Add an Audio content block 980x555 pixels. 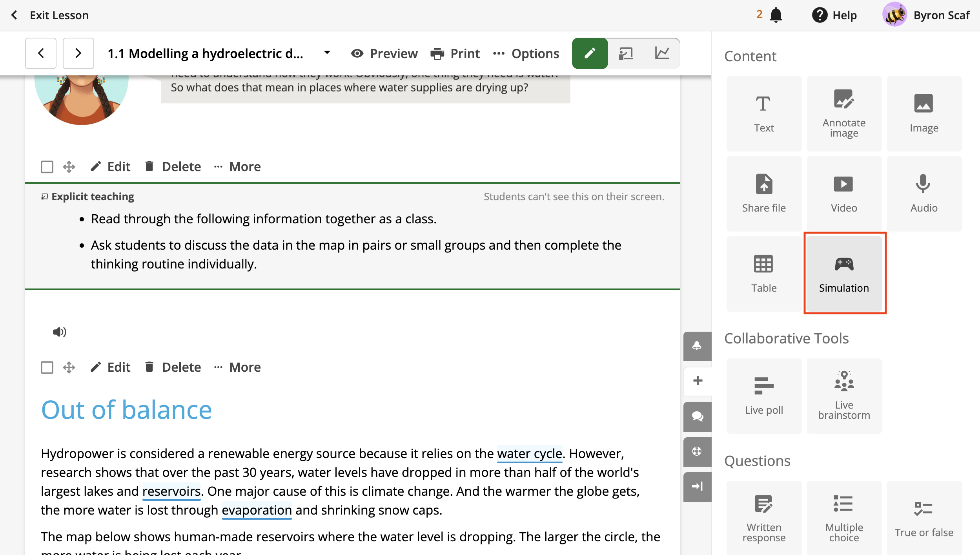pos(924,194)
